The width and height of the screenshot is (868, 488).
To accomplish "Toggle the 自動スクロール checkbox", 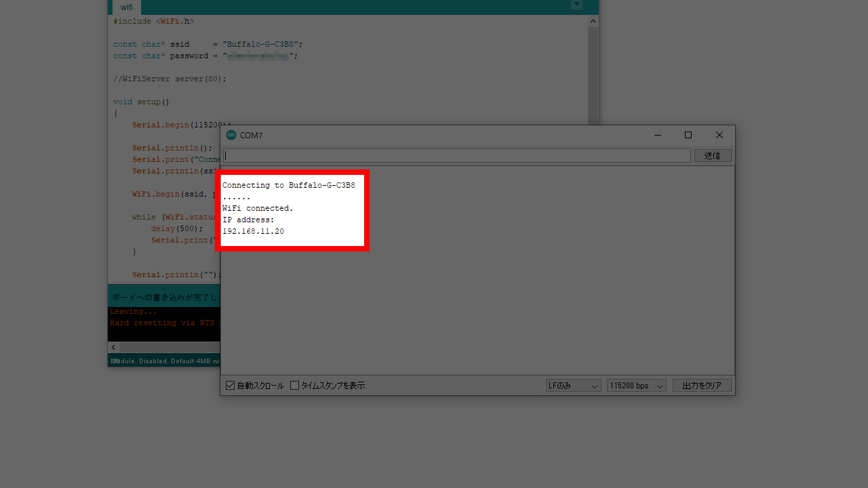I will click(x=231, y=386).
